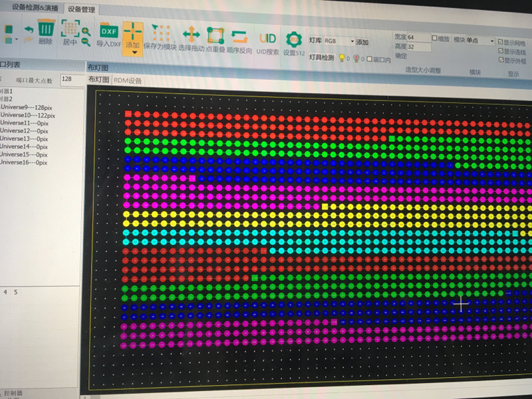Click the faded orange redo arrow
The width and height of the screenshot is (532, 399).
(x=28, y=39)
